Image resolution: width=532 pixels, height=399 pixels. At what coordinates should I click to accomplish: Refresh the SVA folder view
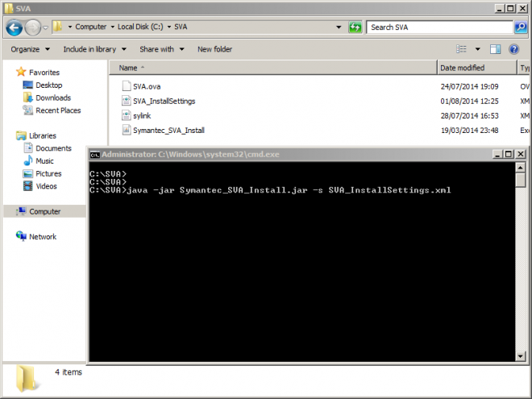pos(355,27)
